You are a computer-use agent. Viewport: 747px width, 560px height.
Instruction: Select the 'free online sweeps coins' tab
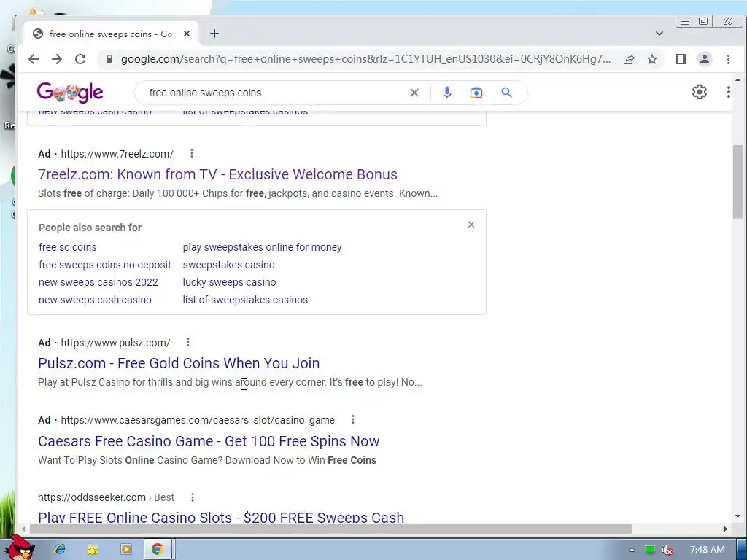[x=111, y=34]
